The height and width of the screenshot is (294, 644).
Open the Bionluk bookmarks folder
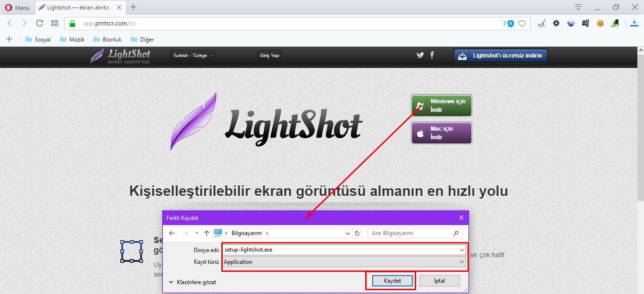click(107, 40)
